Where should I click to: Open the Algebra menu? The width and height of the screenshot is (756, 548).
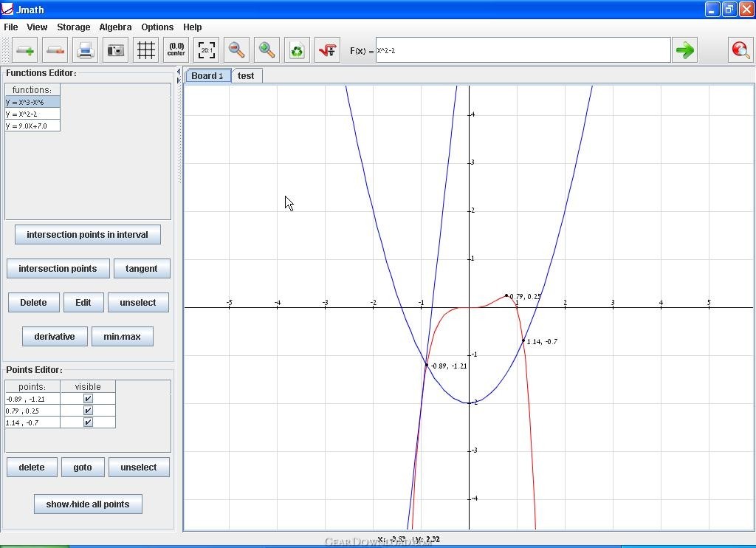point(115,27)
